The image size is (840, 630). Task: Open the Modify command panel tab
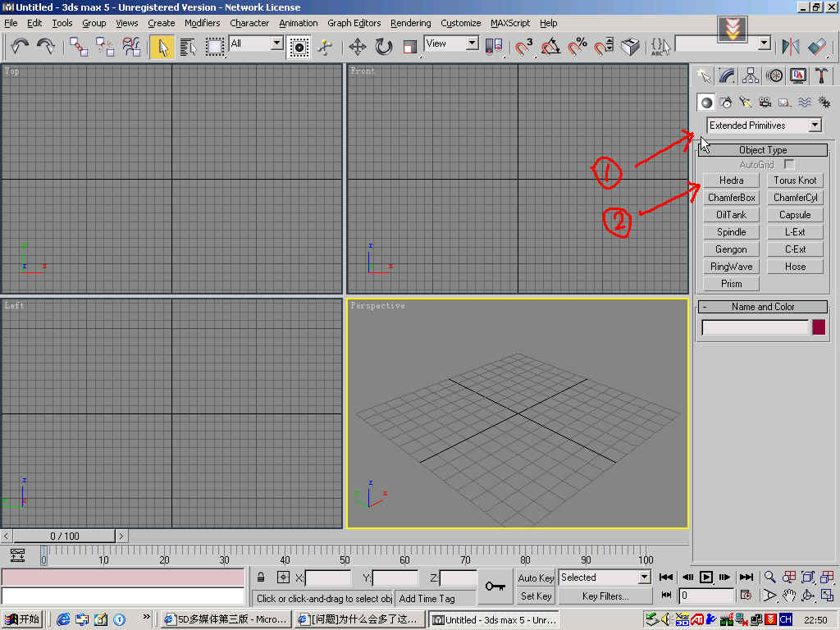[727, 75]
